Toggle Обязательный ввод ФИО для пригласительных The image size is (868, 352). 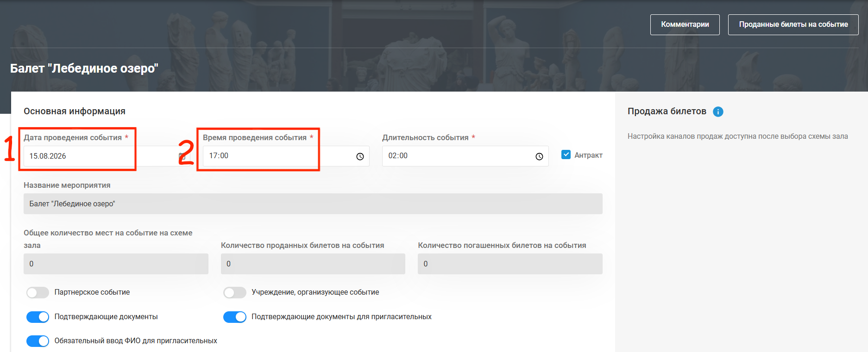(38, 341)
